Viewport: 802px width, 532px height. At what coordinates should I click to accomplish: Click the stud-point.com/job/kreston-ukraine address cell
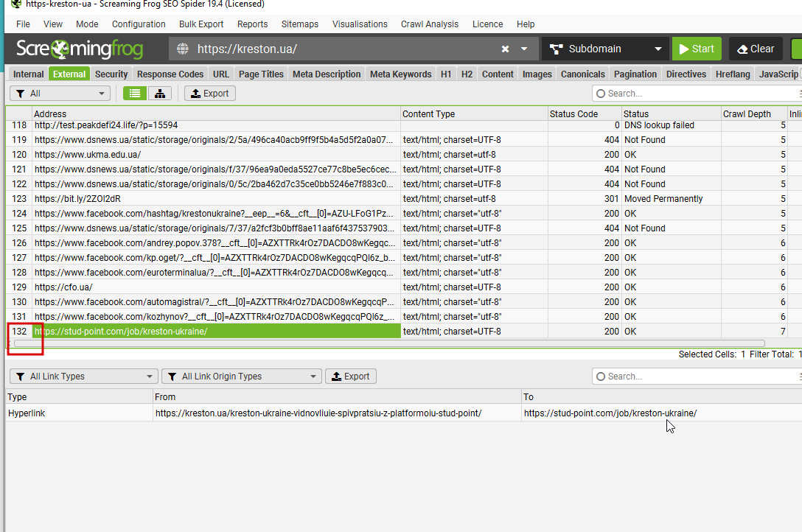click(x=217, y=331)
